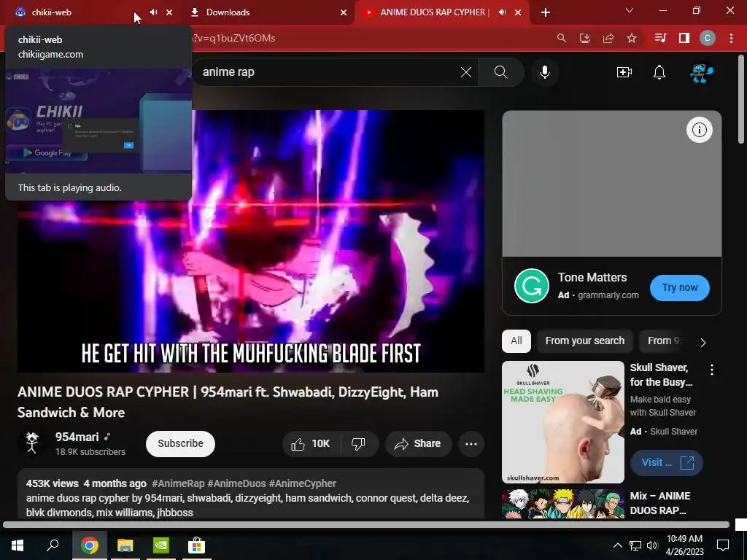Mute the YouTube tab audio icon
The image size is (747, 560).
502,12
